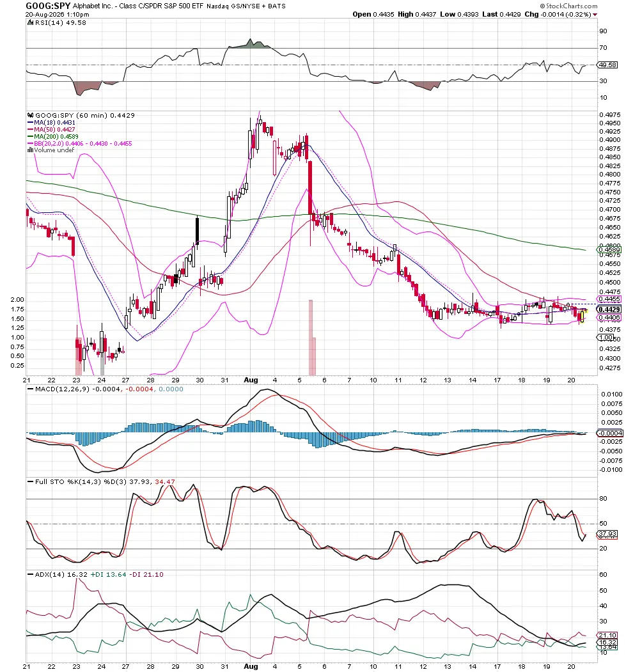Click the 70 level label on RSI axis
This screenshot has width=633, height=672.
[603, 47]
